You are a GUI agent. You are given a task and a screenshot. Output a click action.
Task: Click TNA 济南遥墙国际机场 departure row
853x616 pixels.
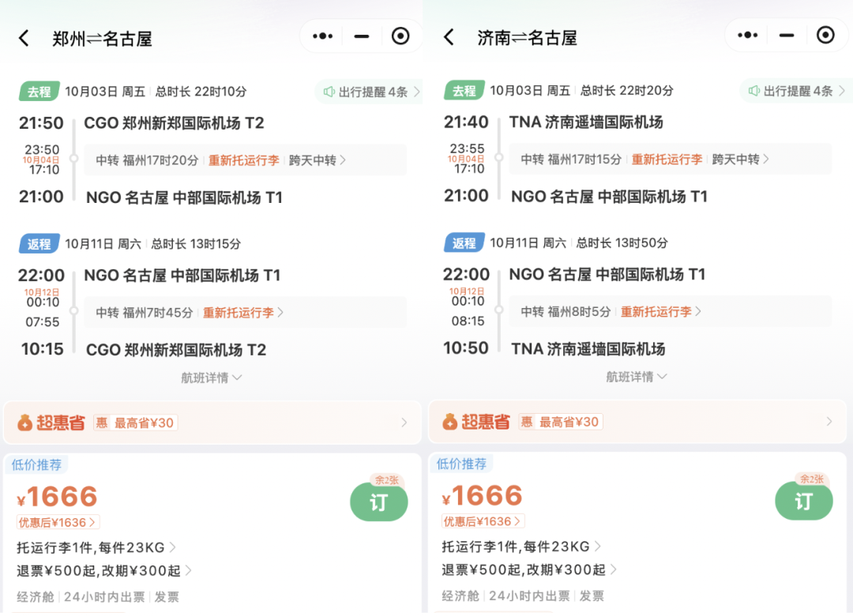[586, 122]
